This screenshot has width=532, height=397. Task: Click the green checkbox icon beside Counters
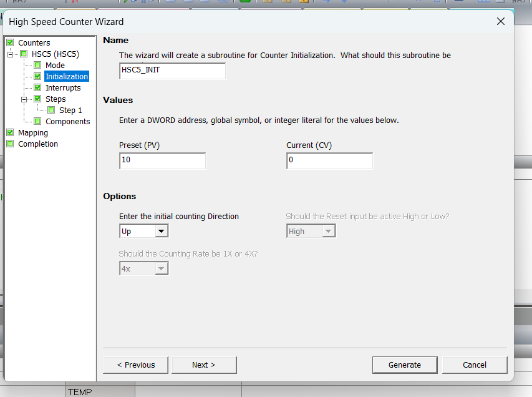coord(10,42)
